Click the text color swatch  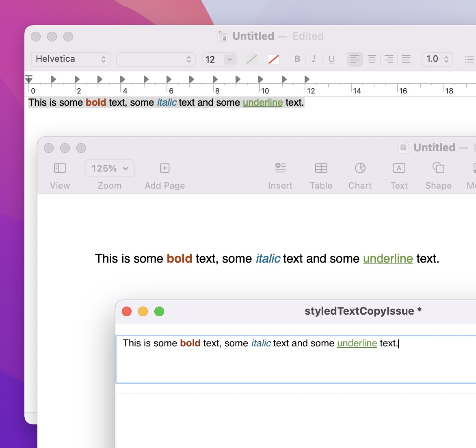tap(252, 59)
